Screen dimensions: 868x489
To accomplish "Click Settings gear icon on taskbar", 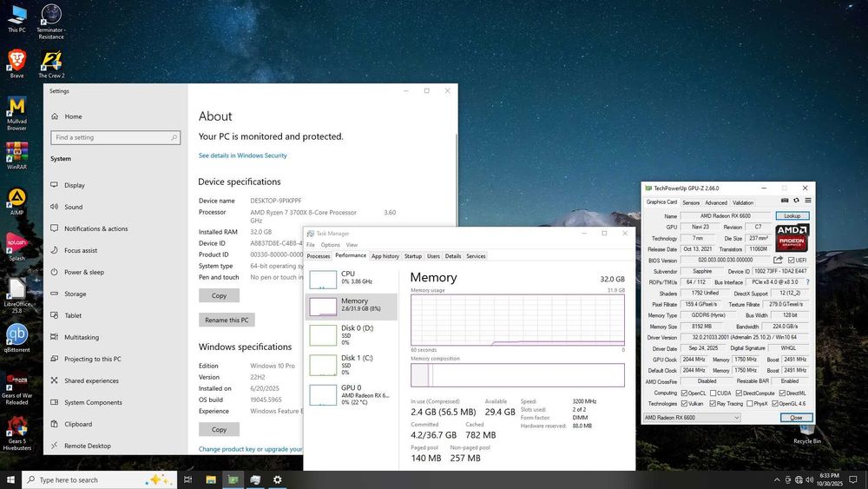I will (278, 479).
